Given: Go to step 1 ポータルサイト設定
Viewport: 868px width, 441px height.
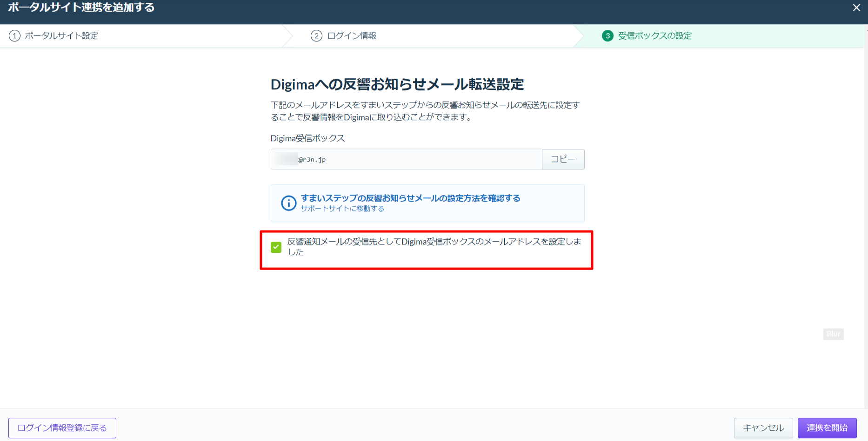Looking at the screenshot, I should point(54,36).
